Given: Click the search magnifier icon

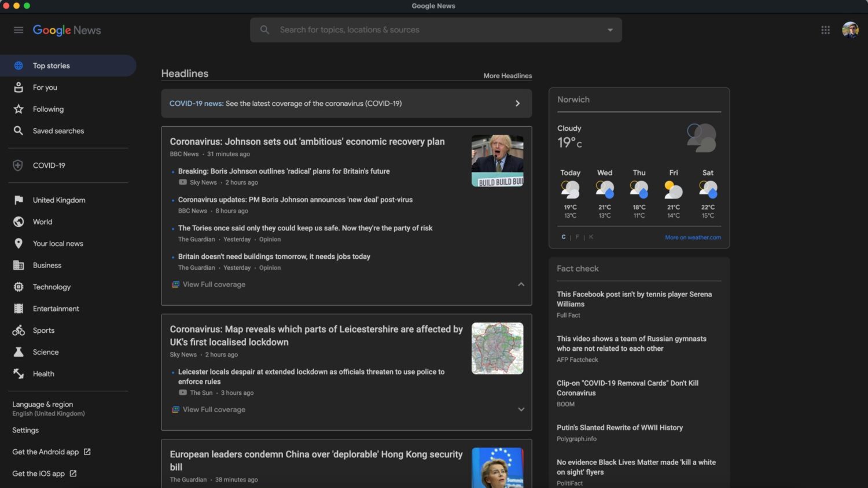Looking at the screenshot, I should [x=264, y=30].
